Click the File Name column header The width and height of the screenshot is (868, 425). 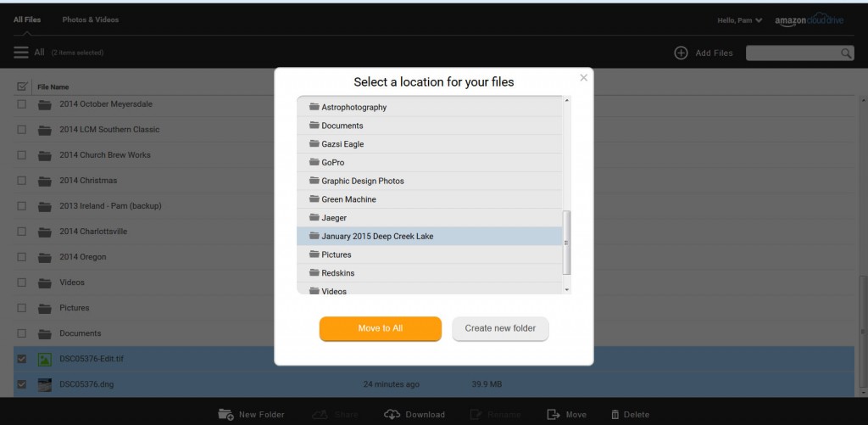click(53, 87)
